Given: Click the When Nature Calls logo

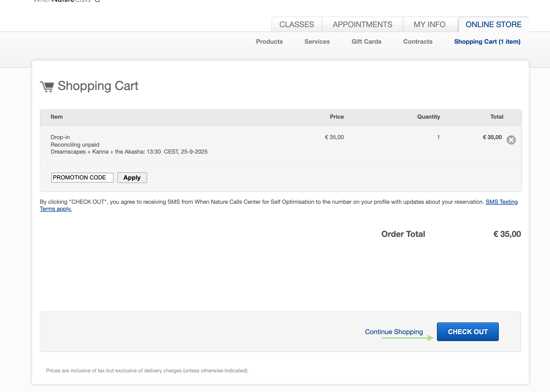Looking at the screenshot, I should 62,1.
